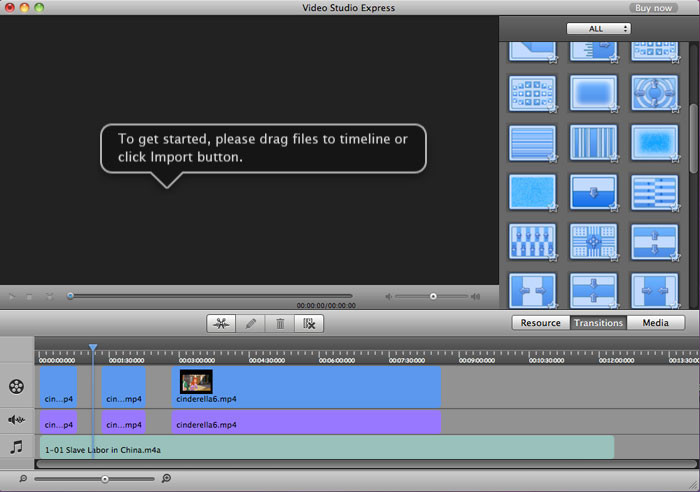The image size is (700, 492).
Task: Click the 00:12:00:000 ruler mark
Action: click(x=617, y=360)
